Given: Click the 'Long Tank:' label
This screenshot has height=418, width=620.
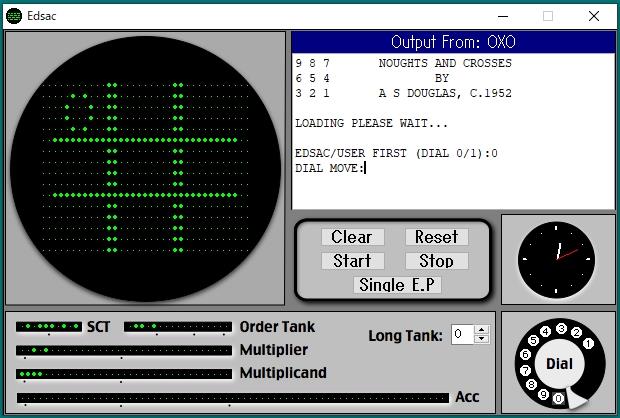Looking at the screenshot, I should pyautogui.click(x=406, y=336).
